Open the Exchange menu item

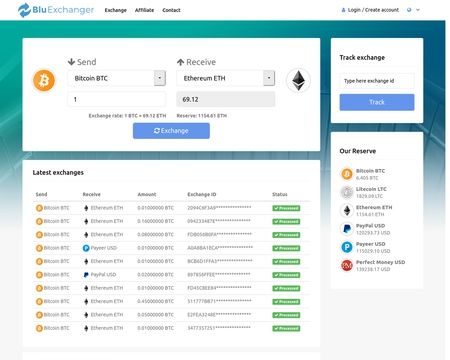coord(116,10)
